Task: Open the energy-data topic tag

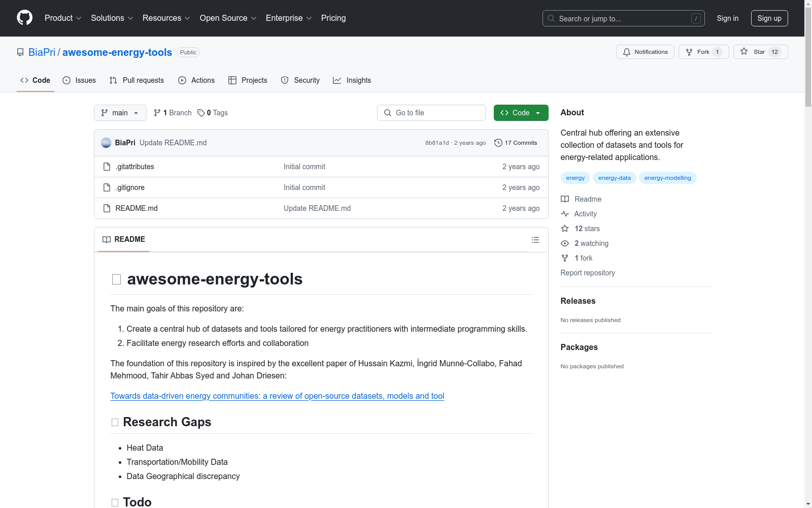Action: tap(615, 178)
